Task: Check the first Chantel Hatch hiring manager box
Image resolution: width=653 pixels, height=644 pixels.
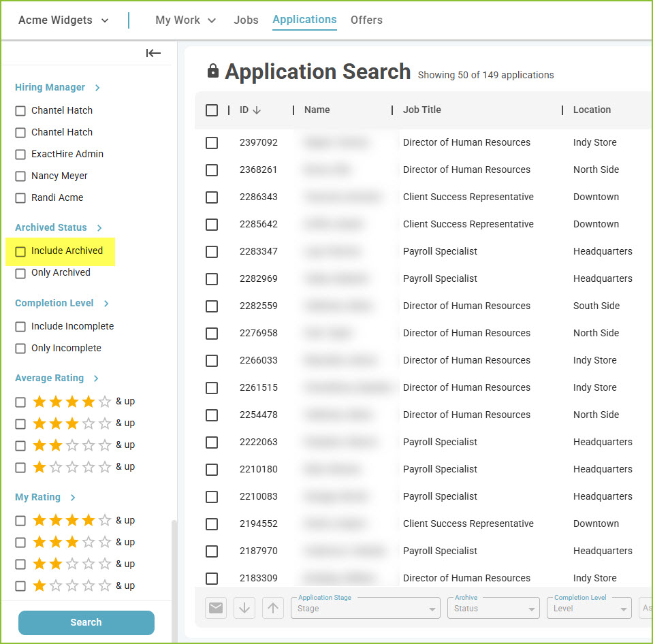Action: [20, 111]
